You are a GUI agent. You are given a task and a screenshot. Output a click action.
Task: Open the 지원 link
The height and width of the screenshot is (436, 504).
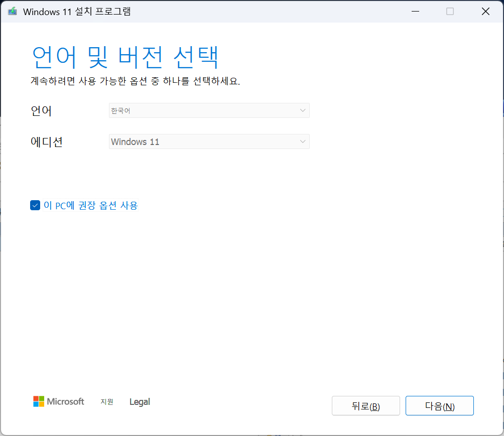(x=107, y=401)
